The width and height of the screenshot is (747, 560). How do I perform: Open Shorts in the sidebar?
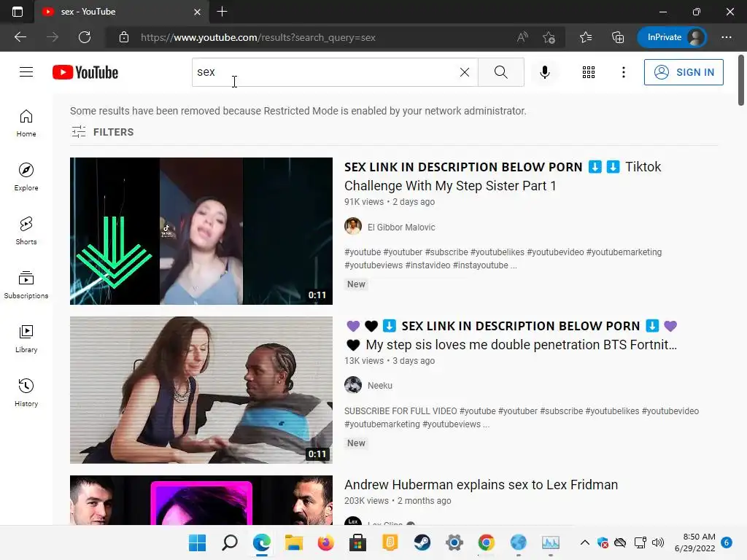coord(26,230)
